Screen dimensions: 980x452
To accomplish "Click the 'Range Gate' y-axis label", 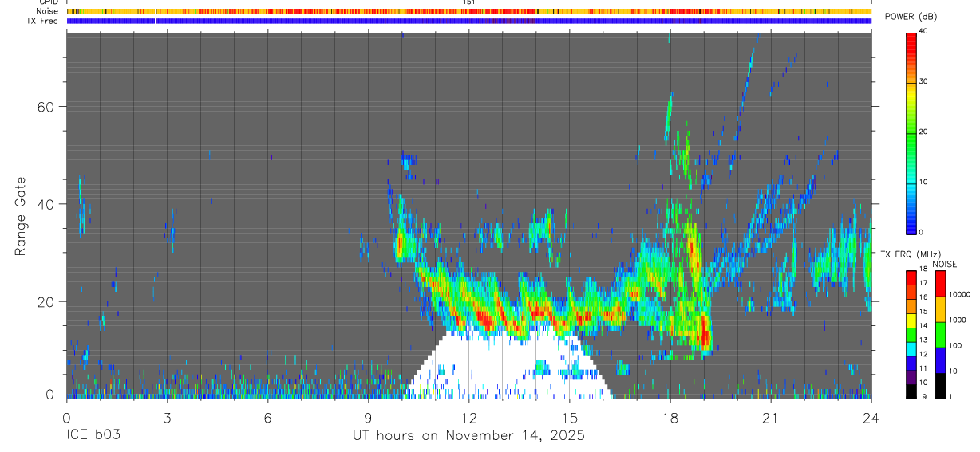I will [x=20, y=214].
